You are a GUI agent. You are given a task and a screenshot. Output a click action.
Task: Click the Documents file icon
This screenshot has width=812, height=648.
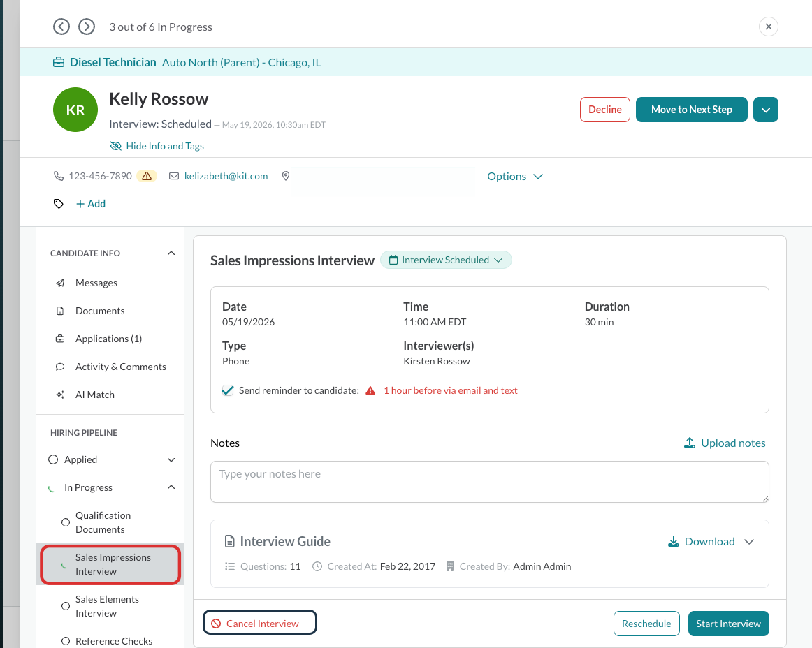point(60,311)
